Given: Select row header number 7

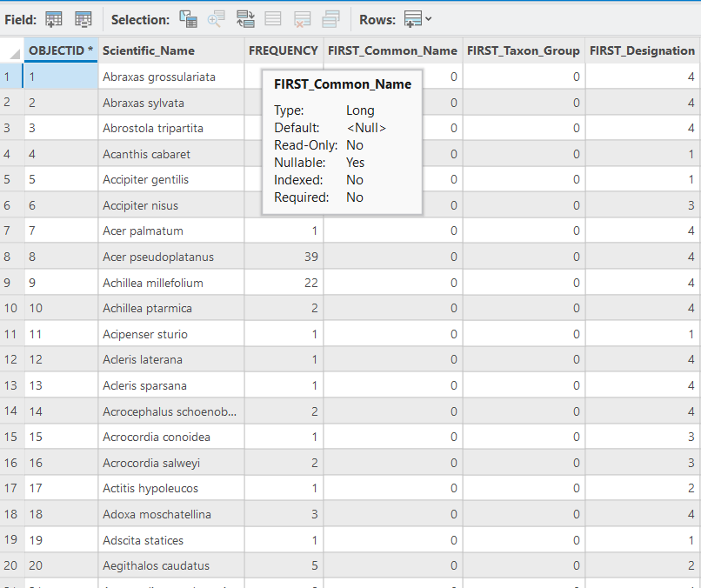Looking at the screenshot, I should [x=11, y=231].
